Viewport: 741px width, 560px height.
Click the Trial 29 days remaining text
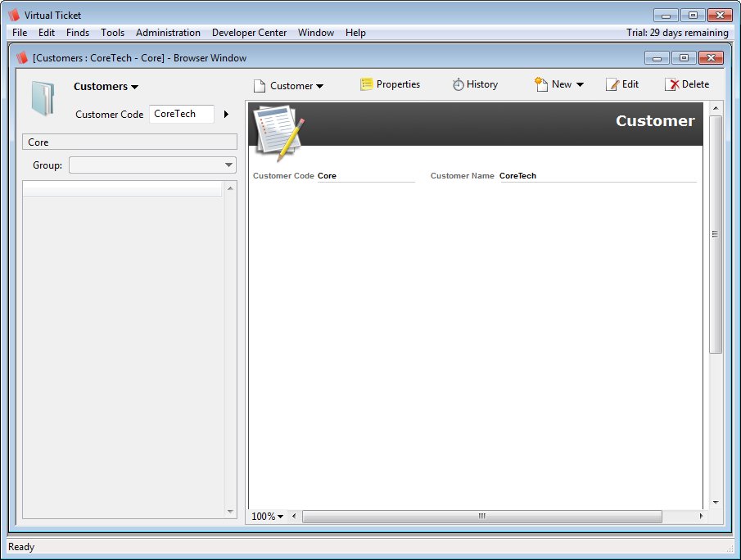[x=677, y=33]
